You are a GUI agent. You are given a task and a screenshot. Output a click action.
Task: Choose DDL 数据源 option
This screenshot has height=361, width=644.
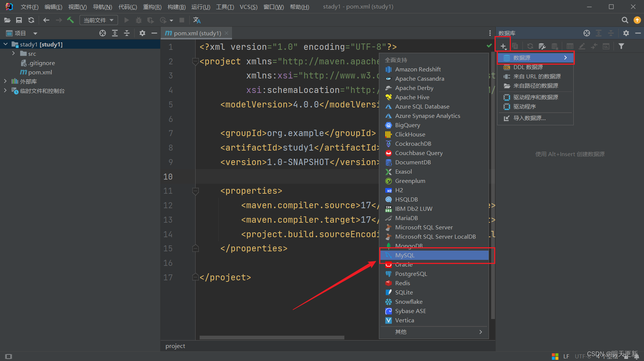coord(535,67)
